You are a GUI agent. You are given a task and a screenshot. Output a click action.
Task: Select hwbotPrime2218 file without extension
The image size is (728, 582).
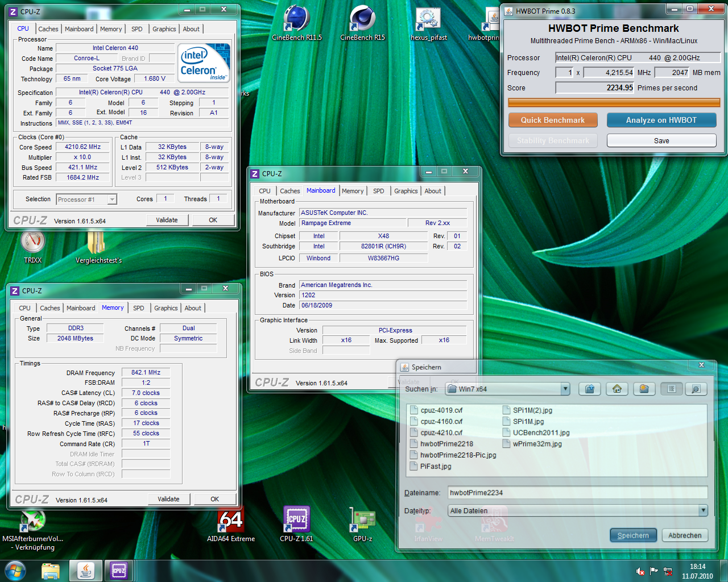(x=441, y=444)
